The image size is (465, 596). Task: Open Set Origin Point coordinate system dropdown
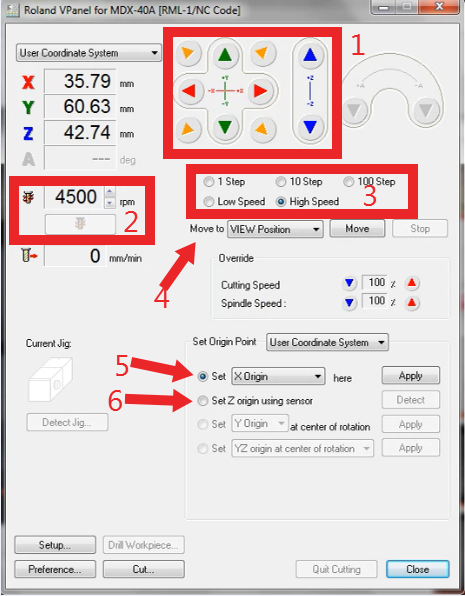tap(327, 342)
